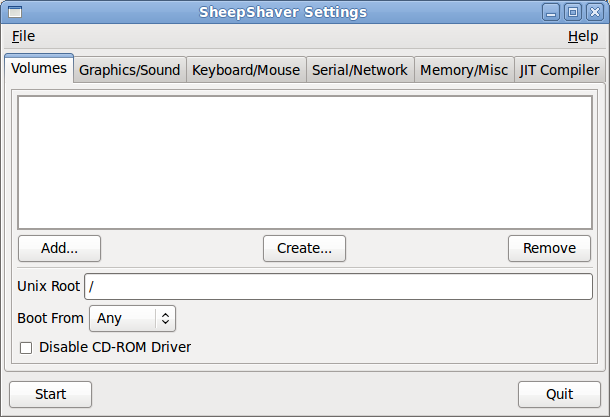Click inside the empty volumes list
This screenshot has height=417, width=610.
pyautogui.click(x=305, y=163)
